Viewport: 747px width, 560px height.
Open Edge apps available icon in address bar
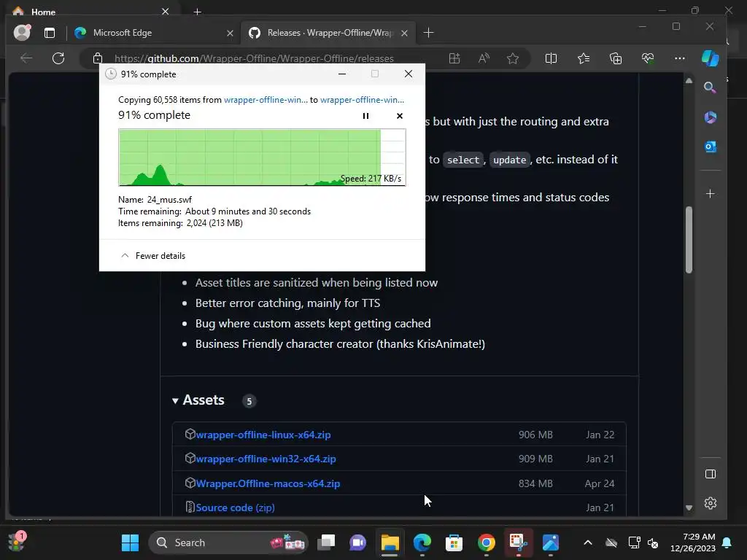tap(454, 58)
